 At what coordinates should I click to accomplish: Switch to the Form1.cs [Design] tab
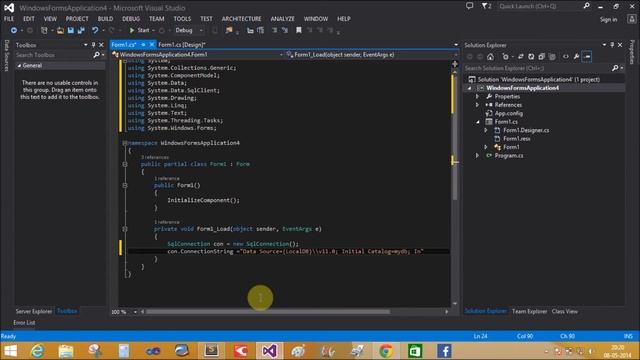(x=182, y=45)
